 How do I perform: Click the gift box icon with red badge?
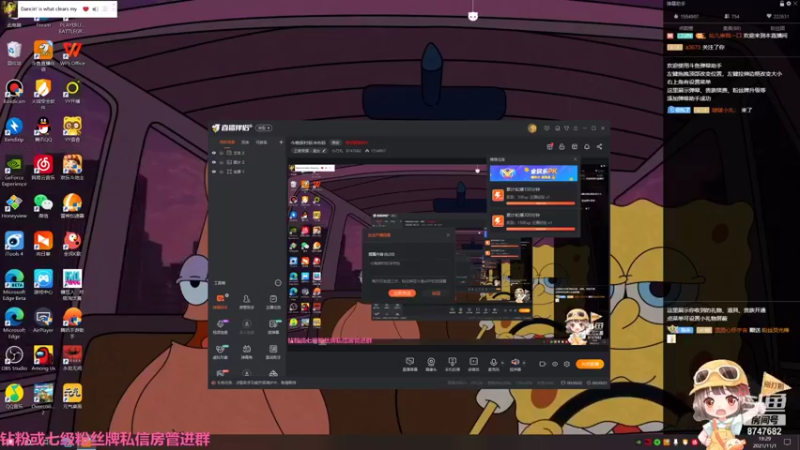coord(549,147)
